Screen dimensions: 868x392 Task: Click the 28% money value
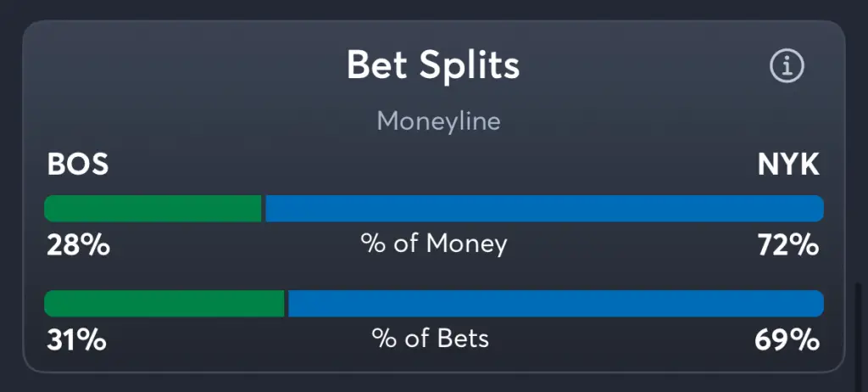point(78,245)
